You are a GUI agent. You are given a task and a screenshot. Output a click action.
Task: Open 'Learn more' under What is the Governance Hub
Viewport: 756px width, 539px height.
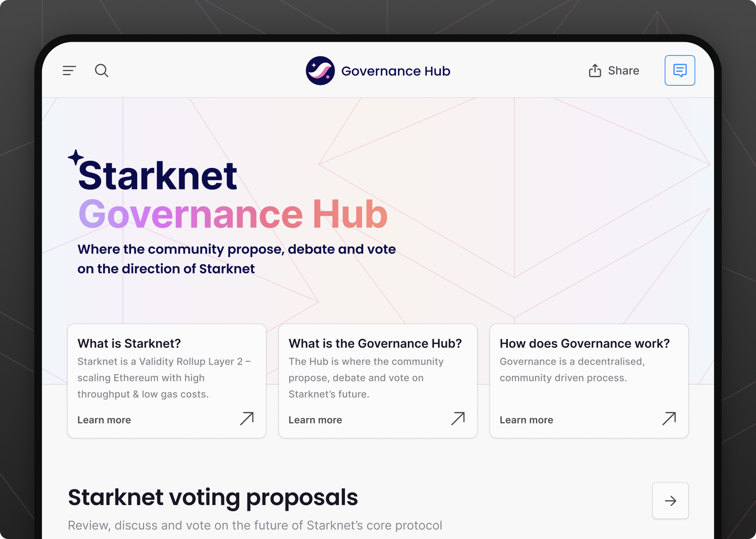tap(315, 420)
